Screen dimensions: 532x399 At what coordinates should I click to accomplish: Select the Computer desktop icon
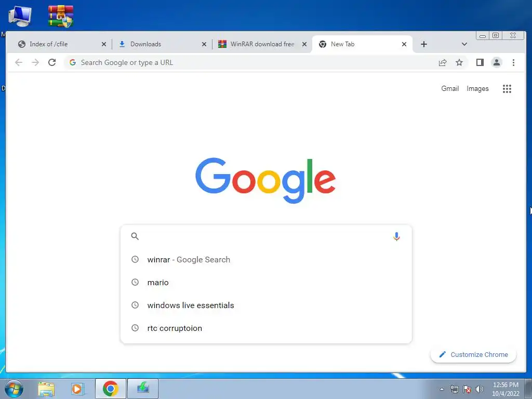[x=20, y=16]
